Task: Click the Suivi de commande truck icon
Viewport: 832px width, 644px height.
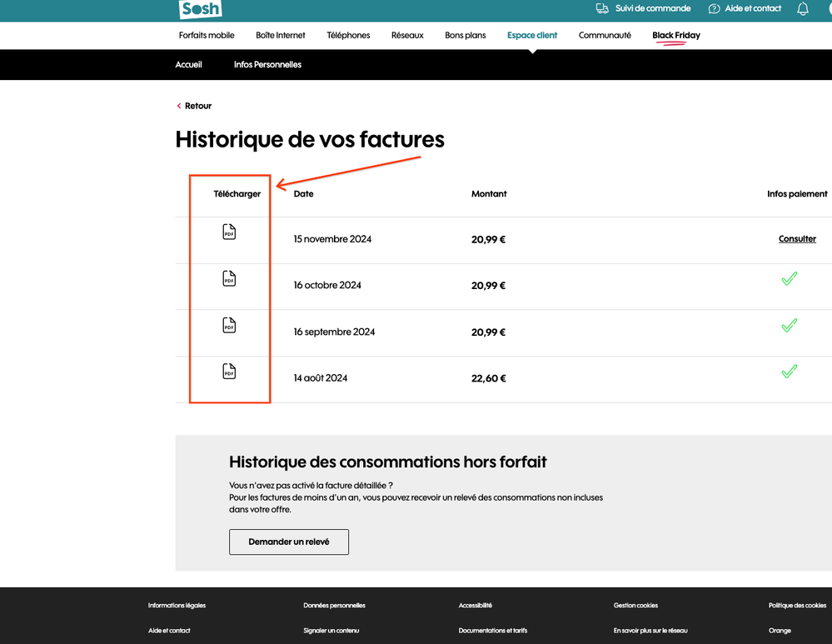Action: click(602, 8)
